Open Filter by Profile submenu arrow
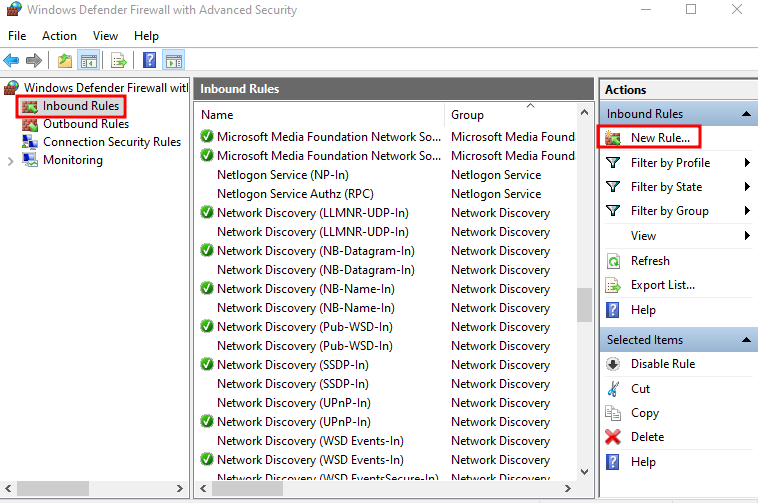The image size is (758, 503). coord(747,163)
